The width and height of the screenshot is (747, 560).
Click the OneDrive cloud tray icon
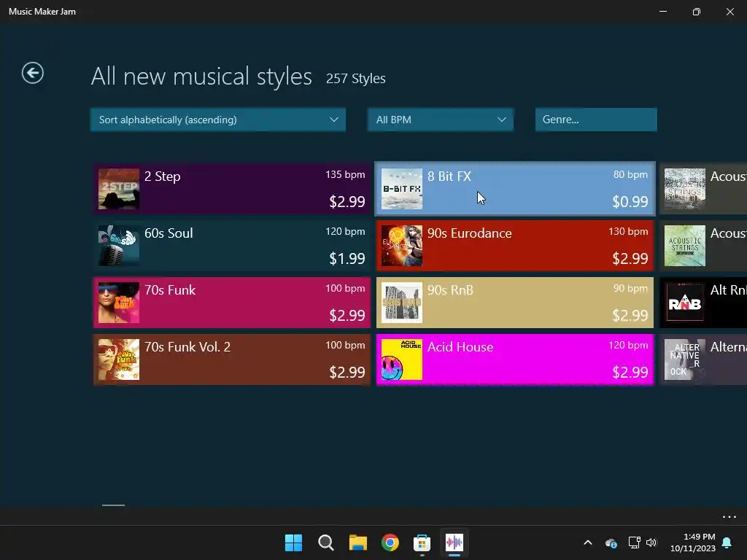[x=611, y=542]
